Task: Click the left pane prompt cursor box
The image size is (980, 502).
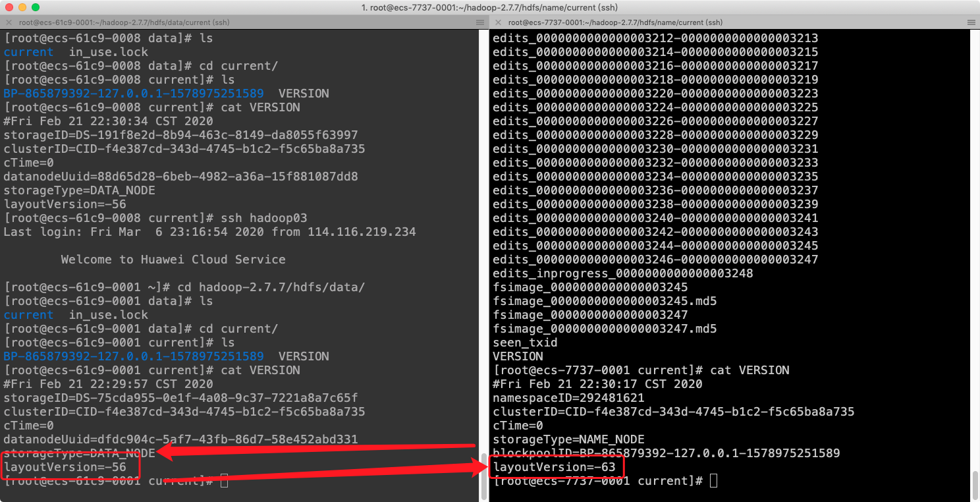Action: 224,481
